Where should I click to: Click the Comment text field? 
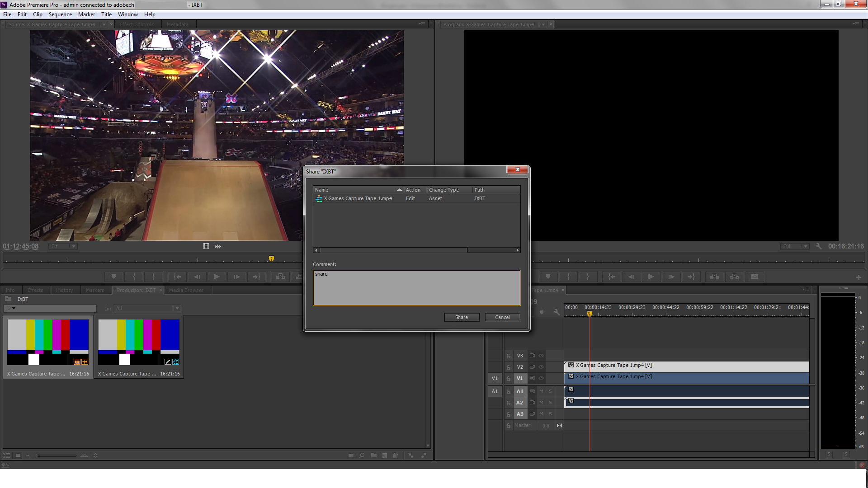point(416,288)
